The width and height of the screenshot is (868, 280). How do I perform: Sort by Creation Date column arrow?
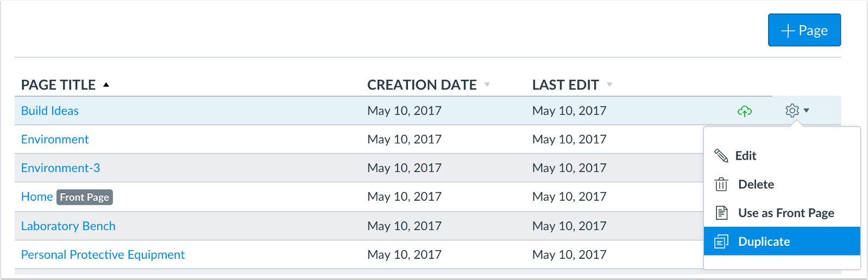(x=487, y=85)
